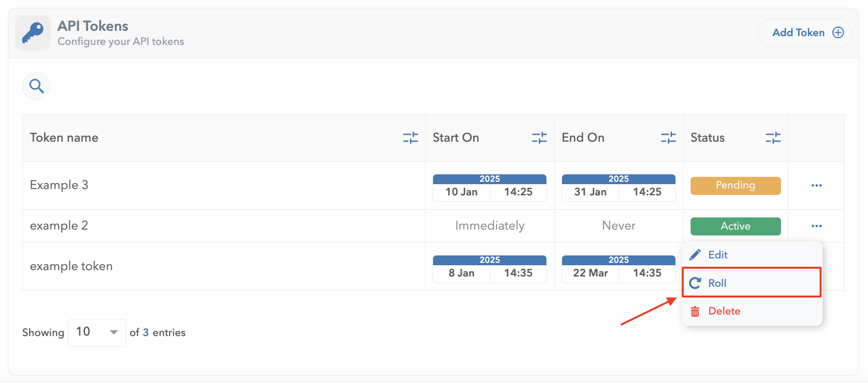
Task: Open Status column filter
Action: 773,138
